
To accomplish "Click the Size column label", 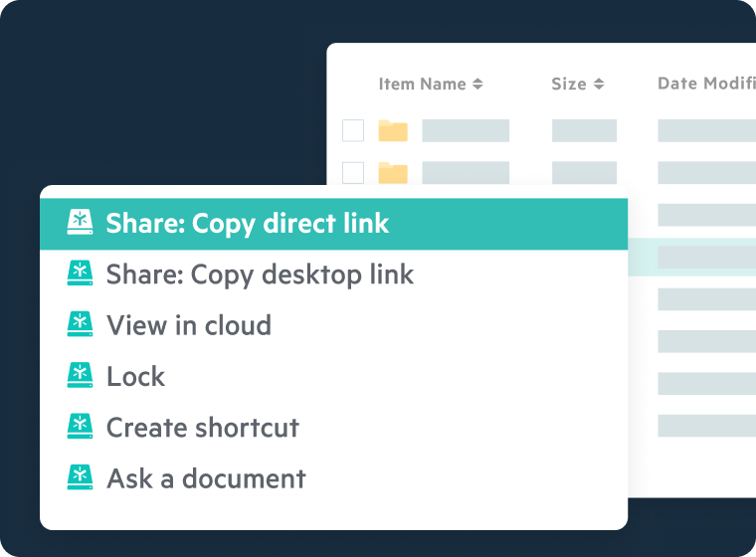I will 569,84.
